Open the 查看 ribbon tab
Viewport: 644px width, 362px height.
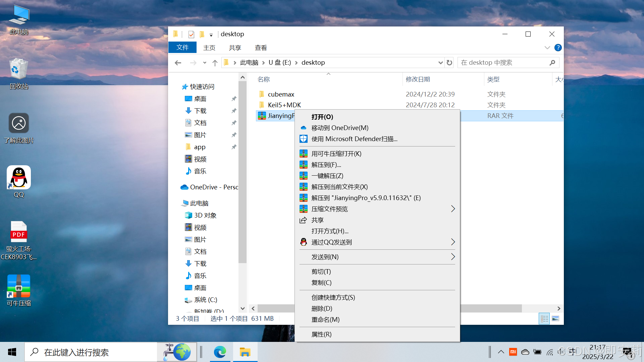261,48
